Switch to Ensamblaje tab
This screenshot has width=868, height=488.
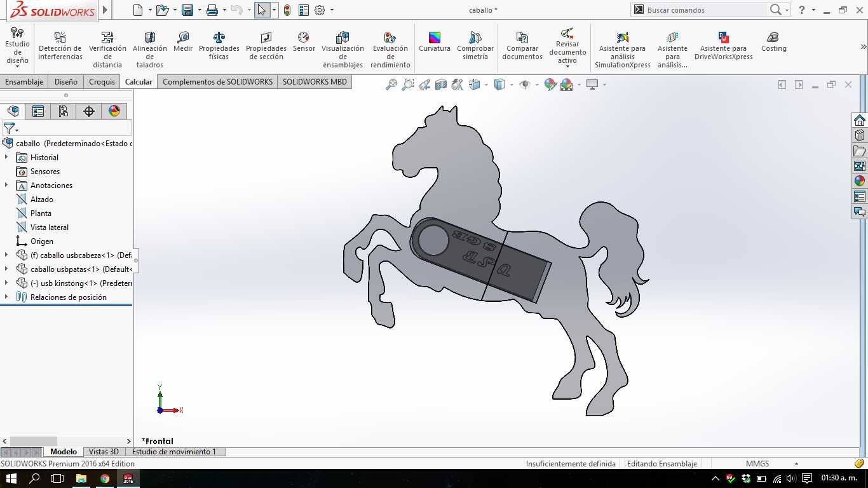[x=24, y=82]
